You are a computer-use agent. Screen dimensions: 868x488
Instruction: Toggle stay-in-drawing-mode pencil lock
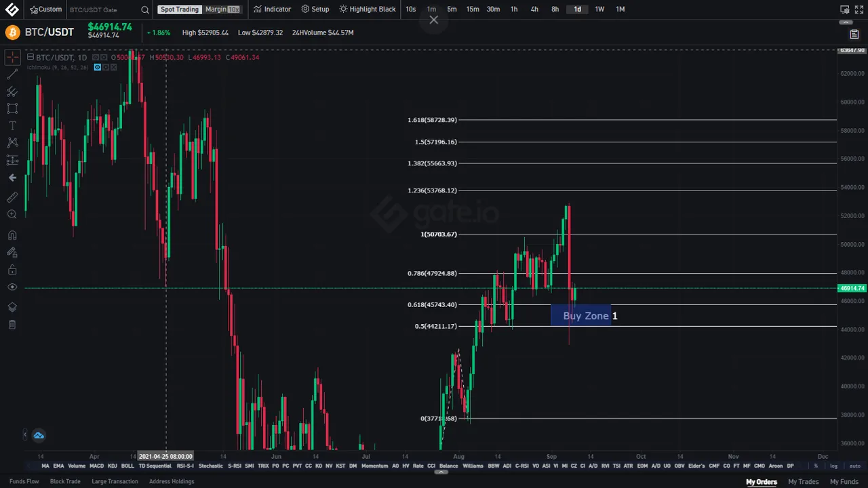click(x=12, y=252)
